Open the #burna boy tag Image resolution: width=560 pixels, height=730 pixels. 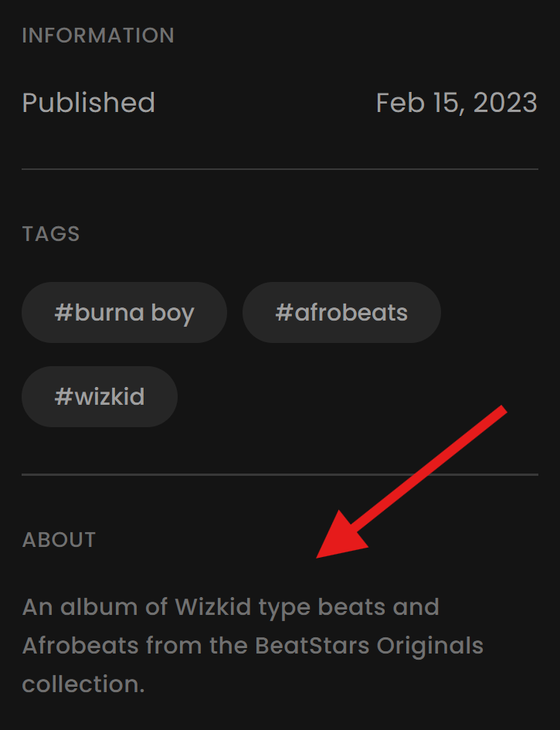124,312
